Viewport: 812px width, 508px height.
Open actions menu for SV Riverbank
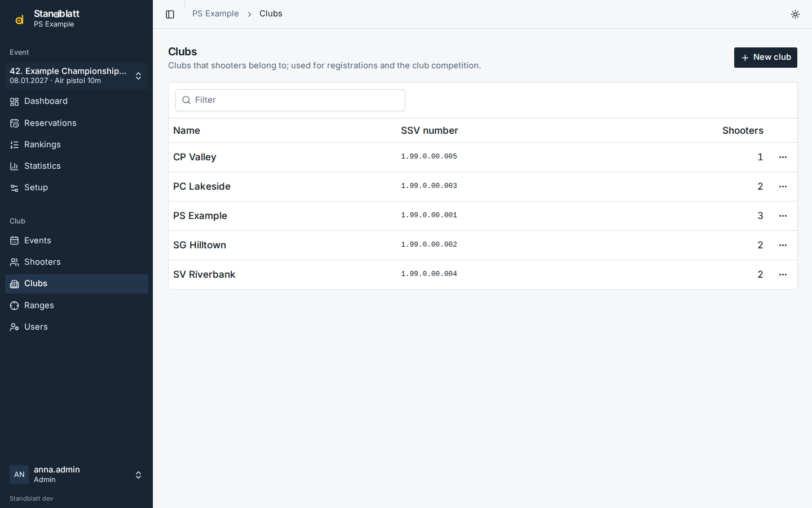(x=783, y=275)
